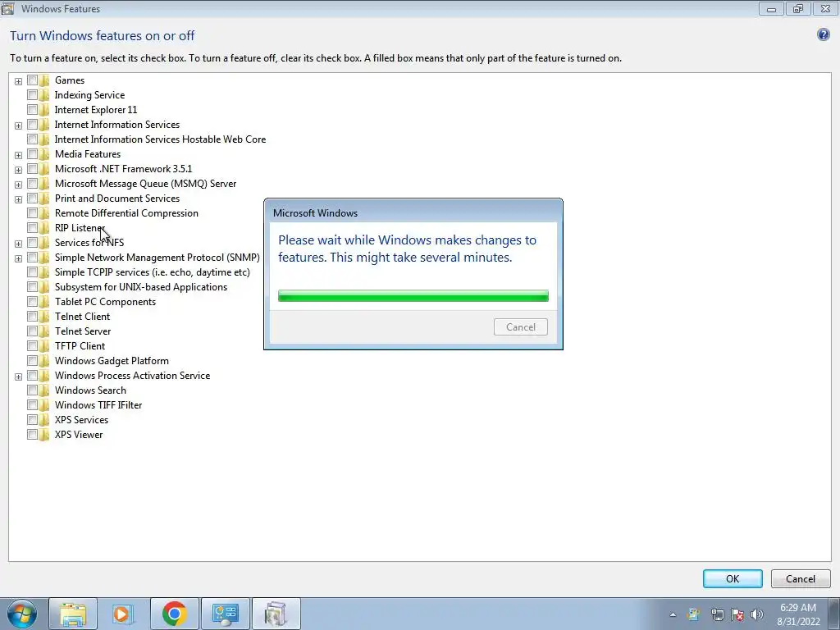Click the folder icon beside TFTP Client
This screenshot has width=840, height=630.
coord(44,346)
